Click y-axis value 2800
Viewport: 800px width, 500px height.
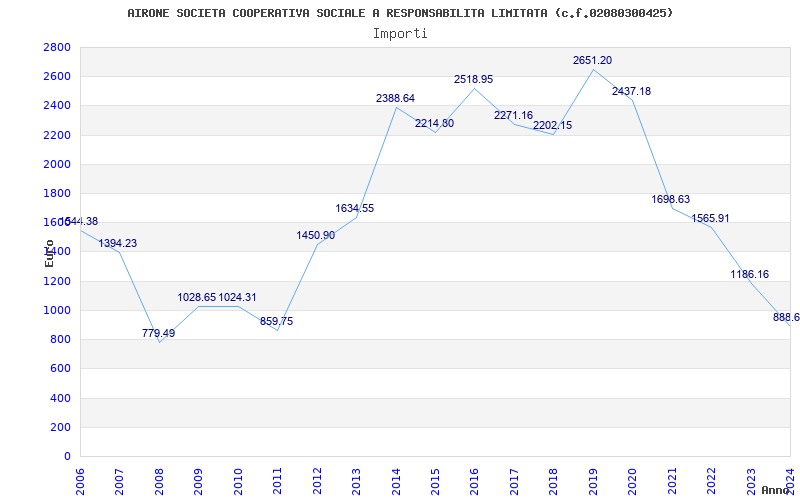[57, 47]
